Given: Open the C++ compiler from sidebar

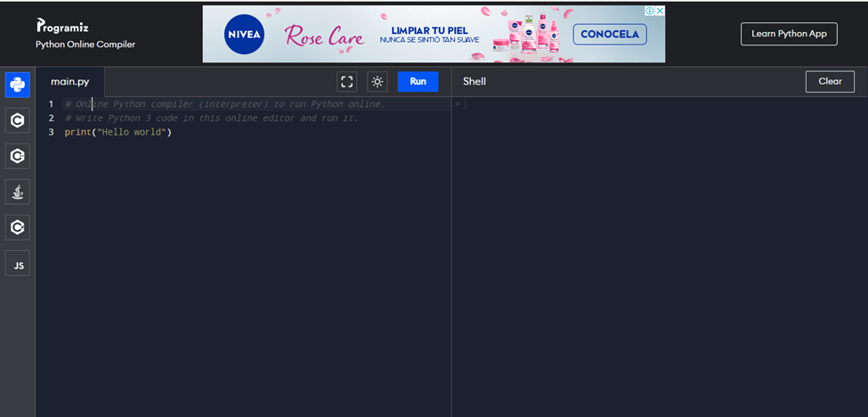Looking at the screenshot, I should point(17,156).
